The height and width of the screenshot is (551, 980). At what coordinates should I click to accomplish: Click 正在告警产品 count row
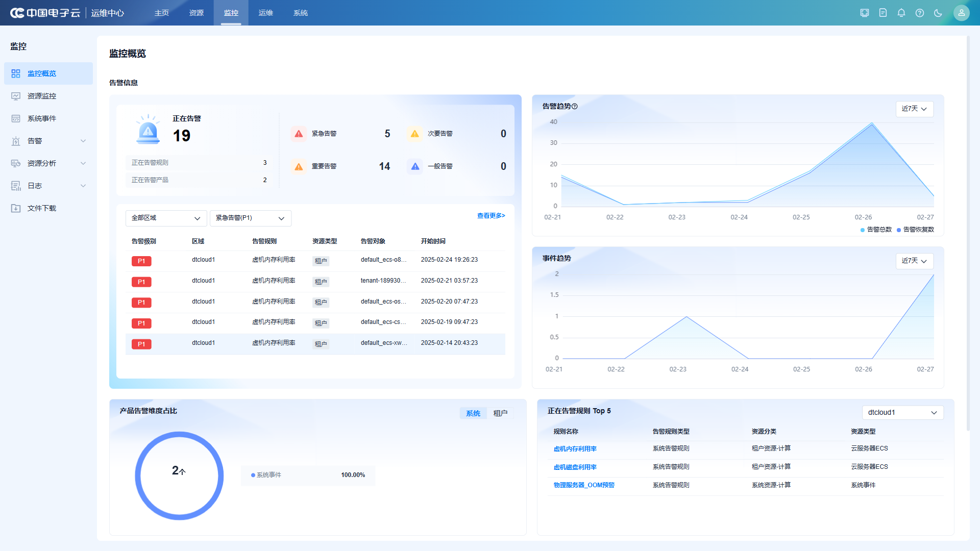click(199, 180)
